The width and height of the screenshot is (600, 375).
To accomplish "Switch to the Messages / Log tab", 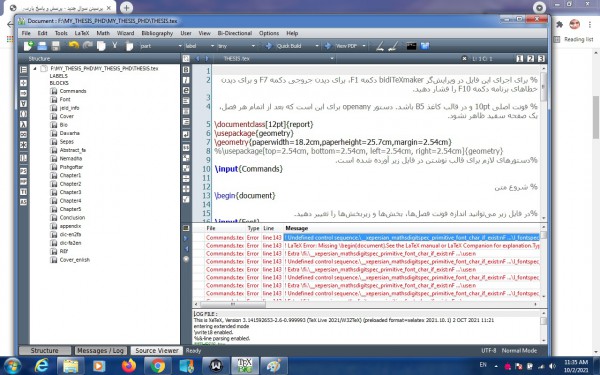I will click(100, 351).
